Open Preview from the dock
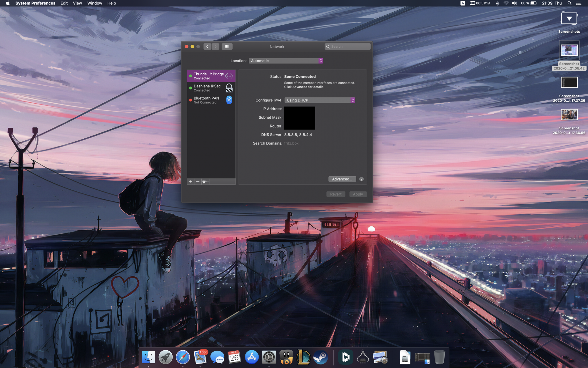This screenshot has width=588, height=368. 380,357
